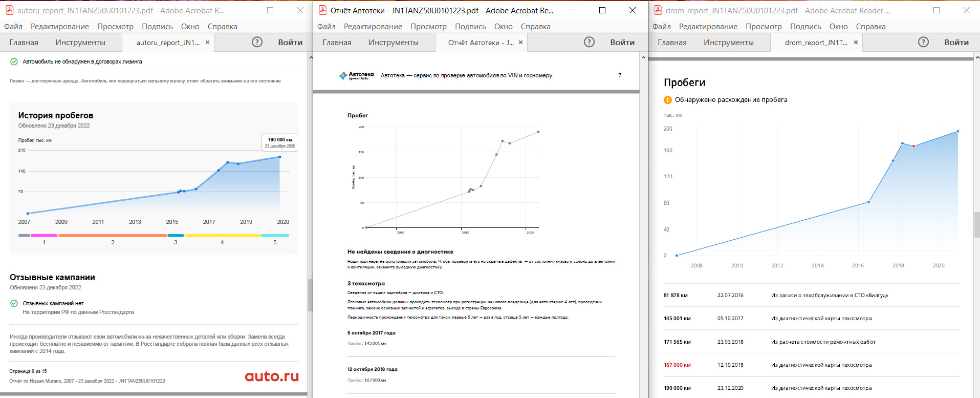Click the vertical scrollbar thumb in the drom_report window
Screen dimensions: 980x398
(x=977, y=225)
